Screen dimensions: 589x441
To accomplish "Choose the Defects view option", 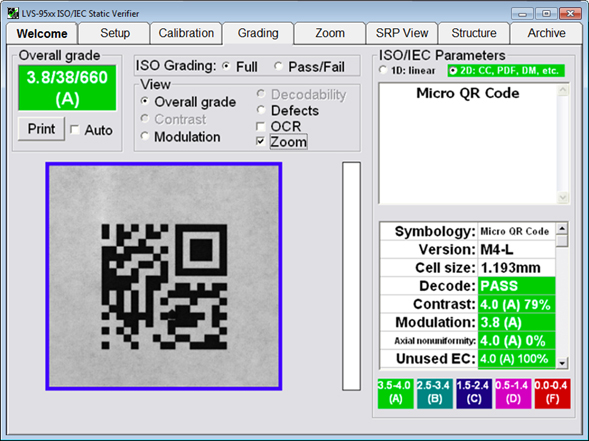I will click(x=261, y=110).
